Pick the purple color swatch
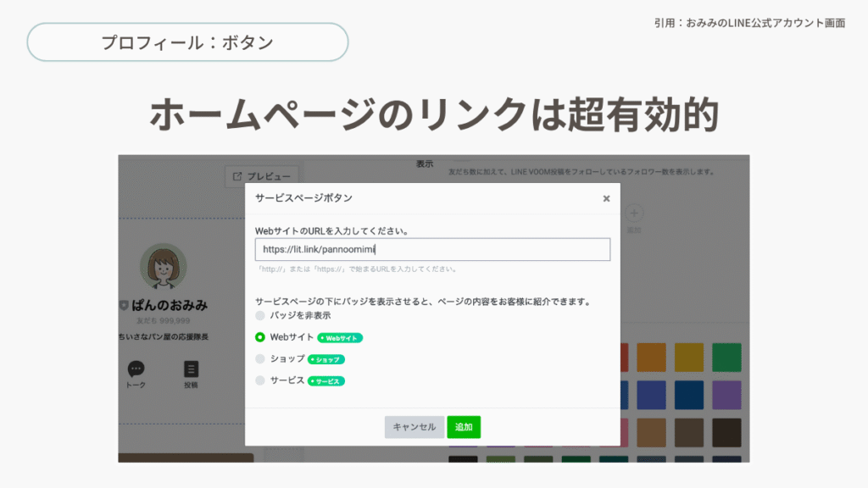The height and width of the screenshot is (488, 868). (x=726, y=395)
